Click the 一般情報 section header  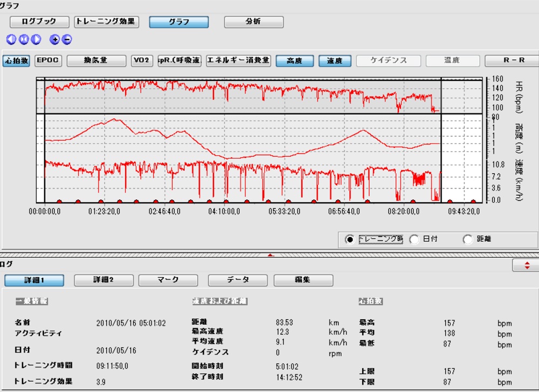tap(32, 301)
